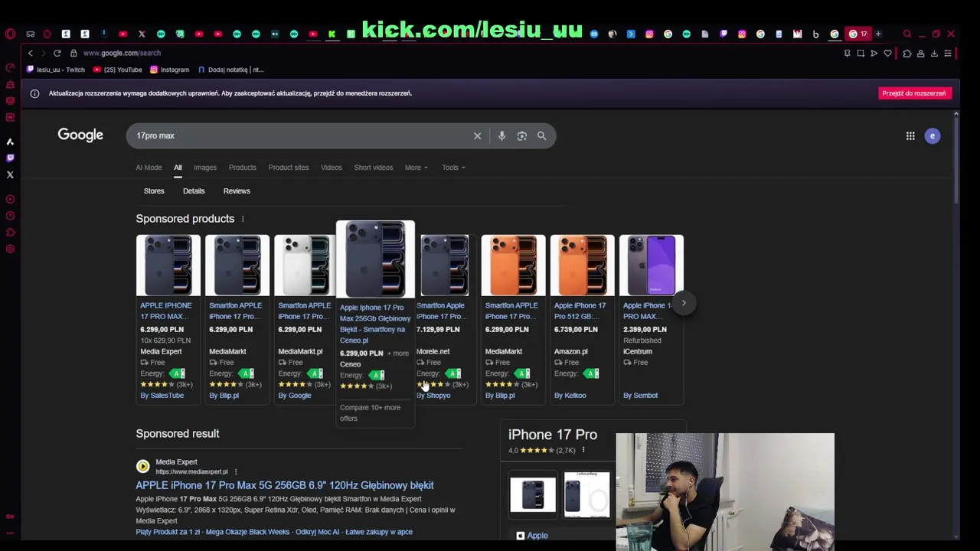Viewport: 980px width, 551px height.
Task: Open the Ceneo highlighted iPhone product card image
Action: point(375,260)
